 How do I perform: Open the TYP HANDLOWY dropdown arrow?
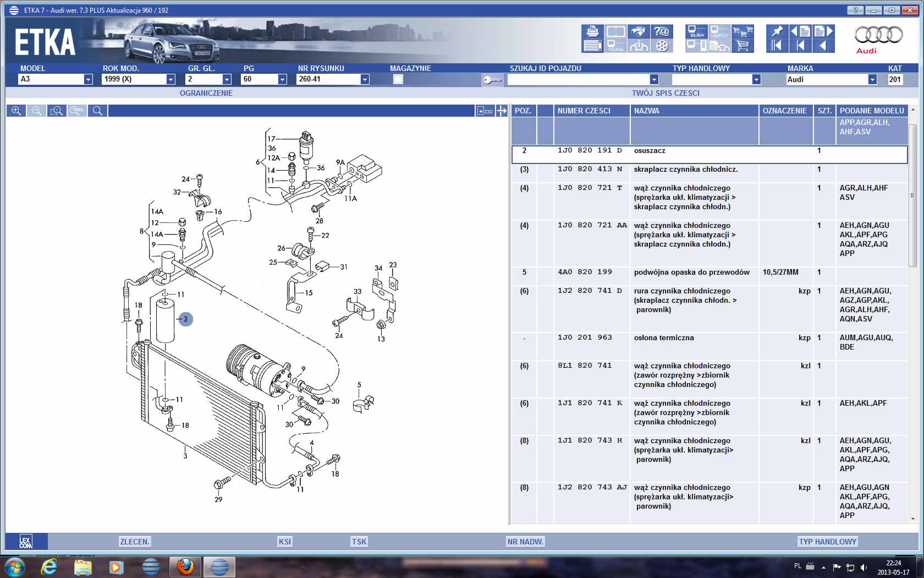tap(756, 79)
